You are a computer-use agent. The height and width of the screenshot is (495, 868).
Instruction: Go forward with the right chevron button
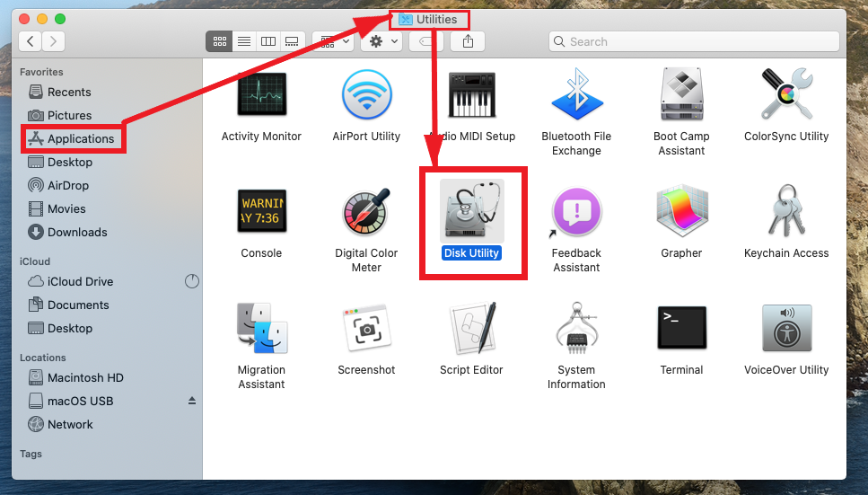(54, 41)
